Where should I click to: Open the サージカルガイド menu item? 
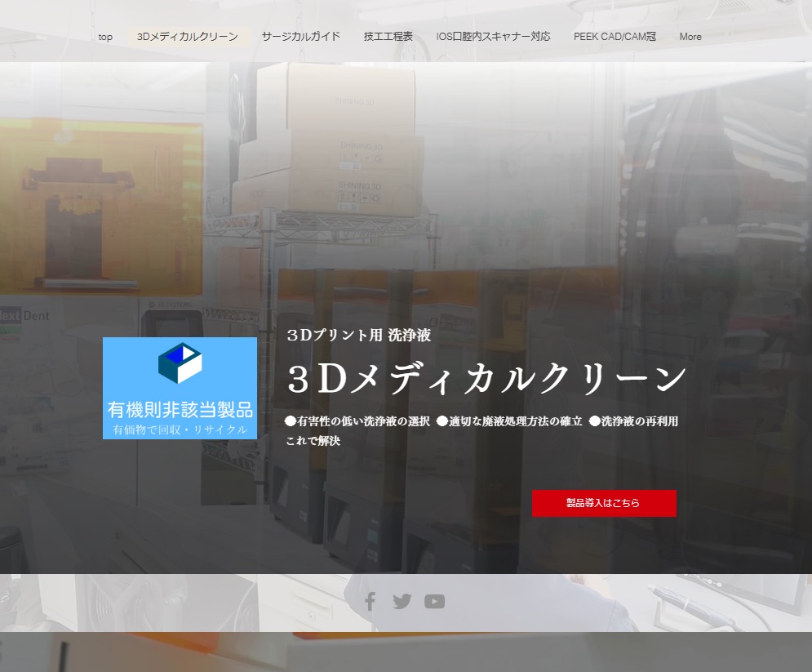(301, 37)
